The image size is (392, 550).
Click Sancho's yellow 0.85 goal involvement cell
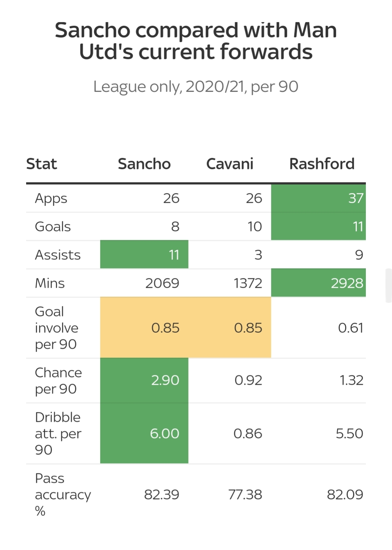click(144, 328)
